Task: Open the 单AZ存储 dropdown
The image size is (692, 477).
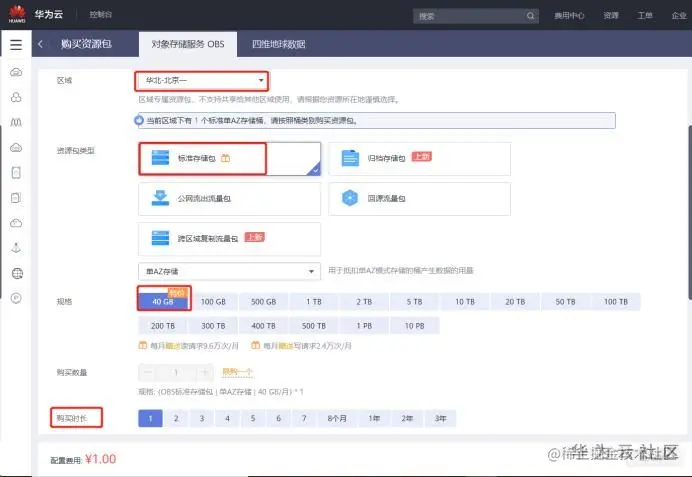Action: click(x=229, y=271)
